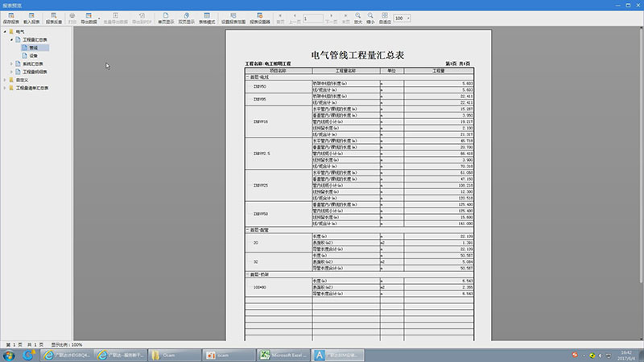Click the 导出数据 export data icon

(89, 17)
